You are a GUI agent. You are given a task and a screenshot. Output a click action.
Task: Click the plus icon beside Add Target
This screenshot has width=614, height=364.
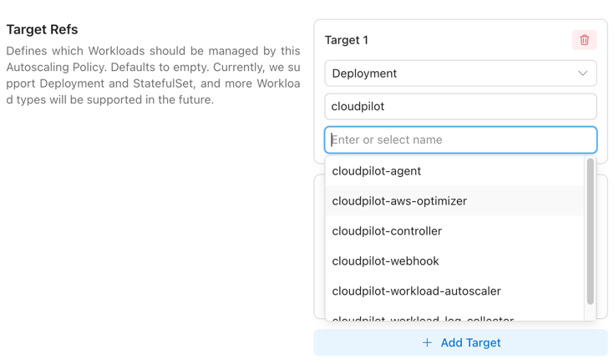(427, 342)
